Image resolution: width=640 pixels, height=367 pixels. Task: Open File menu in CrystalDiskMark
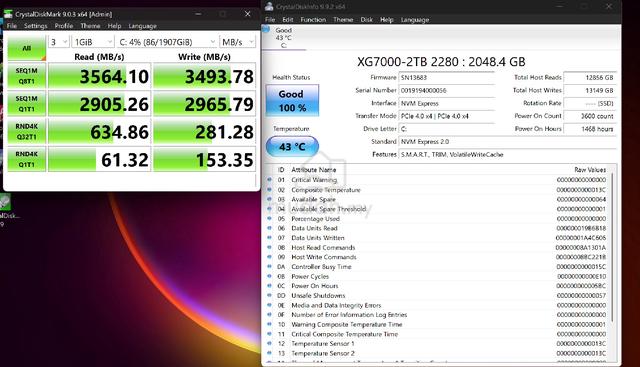[12, 26]
